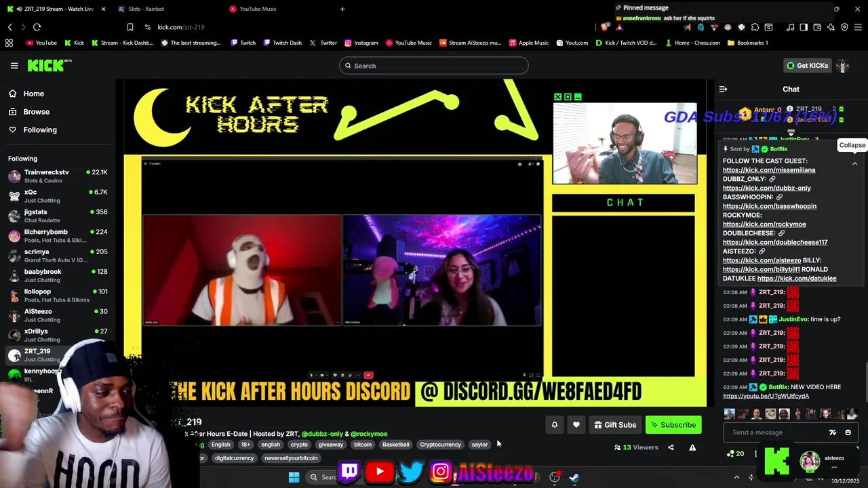The image size is (868, 488).
Task: Click Collapse on the pinned message
Action: 852,145
